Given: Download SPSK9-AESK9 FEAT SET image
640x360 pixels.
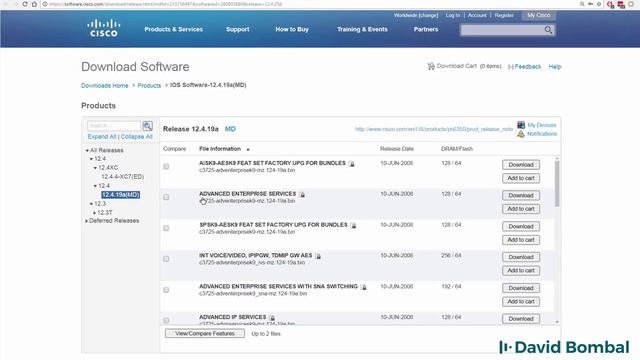Looking at the screenshot, I should pyautogui.click(x=521, y=226).
